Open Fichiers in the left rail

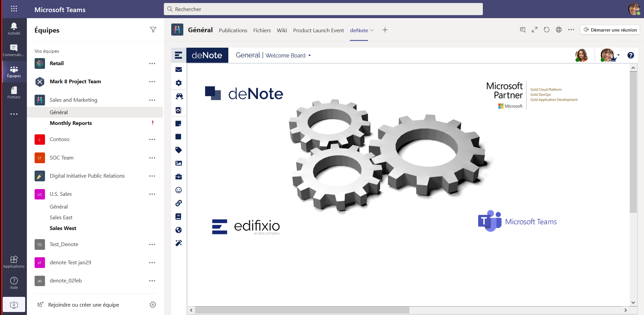click(14, 92)
